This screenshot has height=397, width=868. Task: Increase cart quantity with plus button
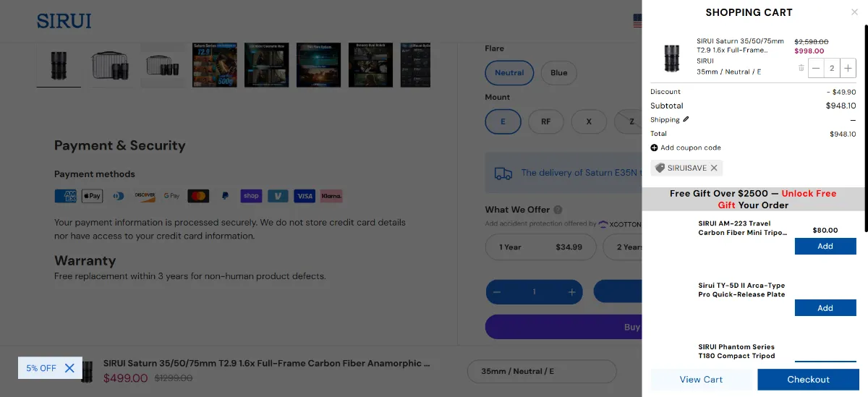click(x=848, y=69)
